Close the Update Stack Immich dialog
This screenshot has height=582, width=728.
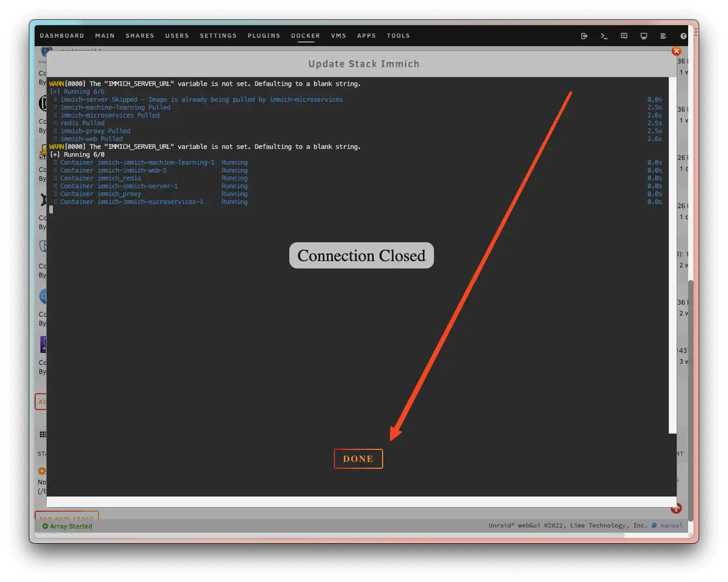point(676,51)
